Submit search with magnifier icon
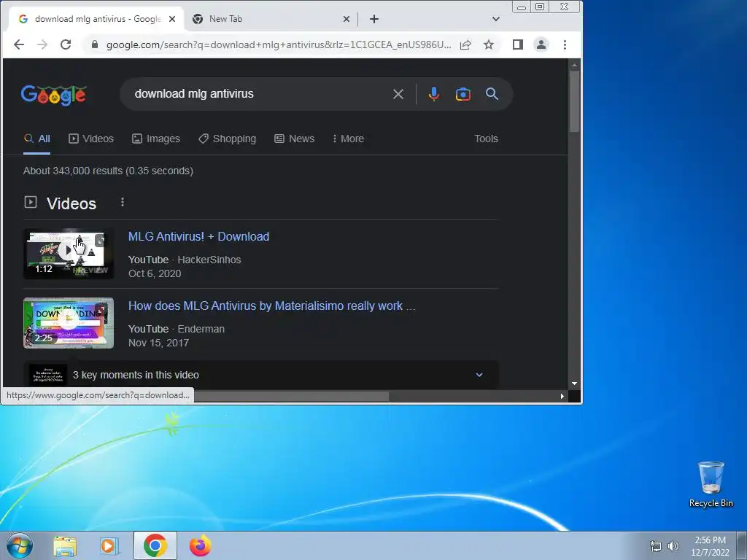 coord(492,94)
